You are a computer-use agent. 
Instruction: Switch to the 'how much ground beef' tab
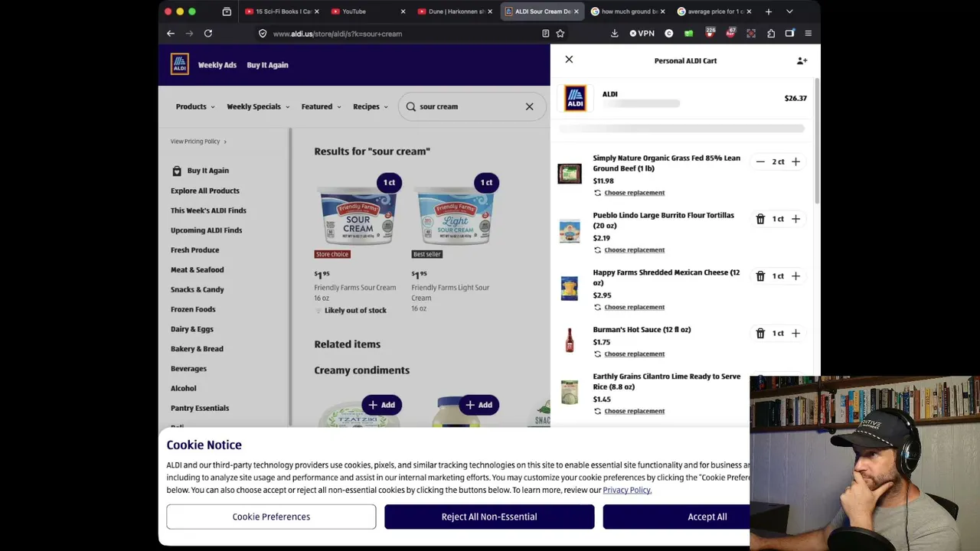coord(628,11)
